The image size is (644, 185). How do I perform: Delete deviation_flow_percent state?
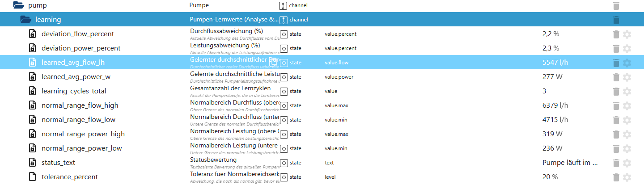pos(616,34)
